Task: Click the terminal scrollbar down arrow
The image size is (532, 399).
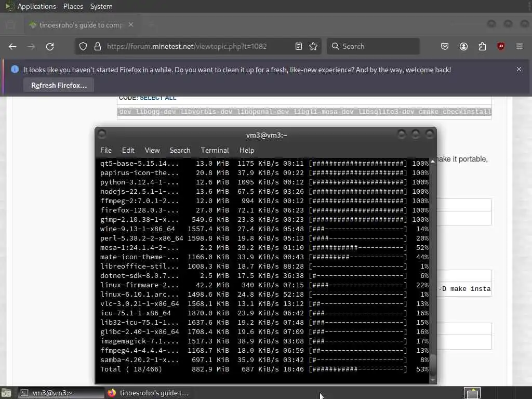Action: click(x=433, y=380)
